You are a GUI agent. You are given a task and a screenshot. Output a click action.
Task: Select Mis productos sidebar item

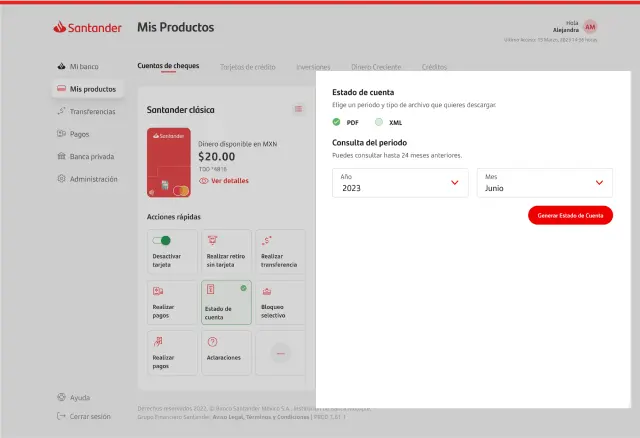click(x=87, y=89)
